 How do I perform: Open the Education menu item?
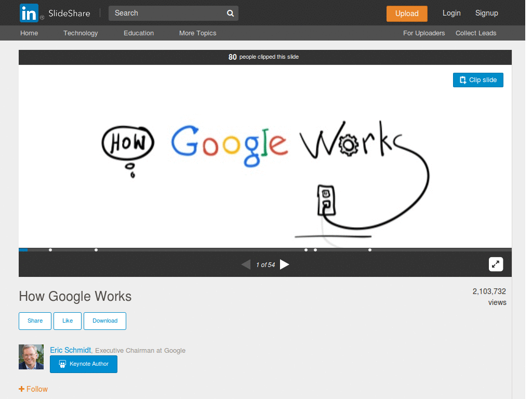point(138,33)
